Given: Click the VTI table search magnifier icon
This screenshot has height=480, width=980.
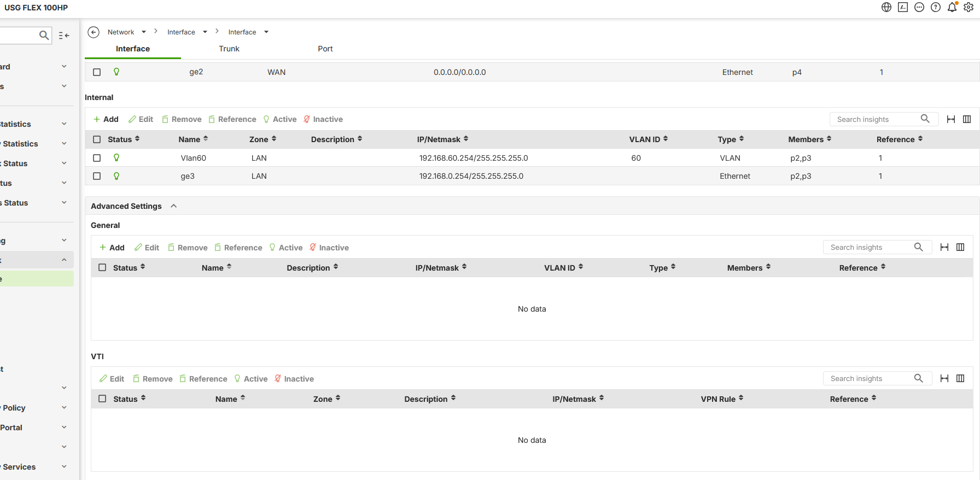Looking at the screenshot, I should pyautogui.click(x=919, y=378).
